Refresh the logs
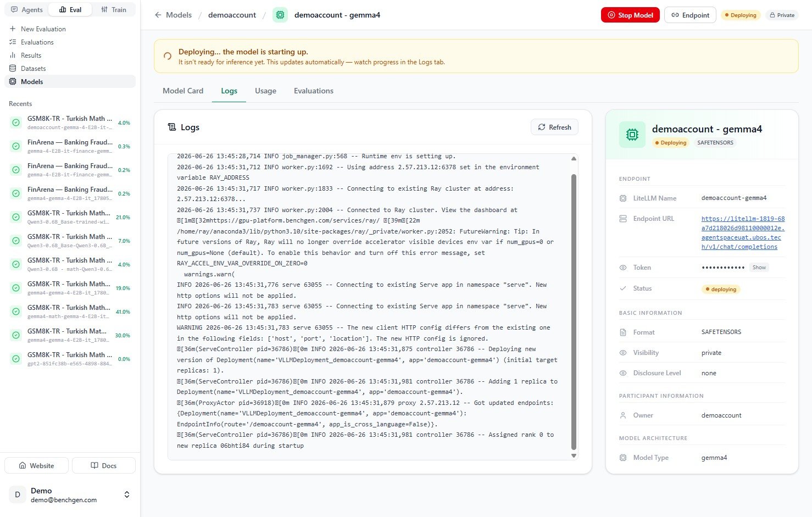The width and height of the screenshot is (812, 517). [554, 127]
